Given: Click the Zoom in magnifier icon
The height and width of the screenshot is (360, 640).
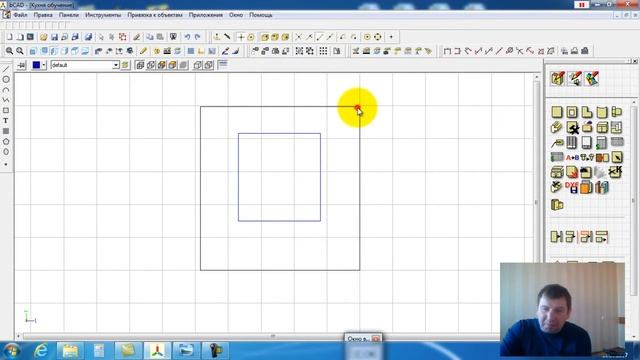Looking at the screenshot, I should point(9,51).
